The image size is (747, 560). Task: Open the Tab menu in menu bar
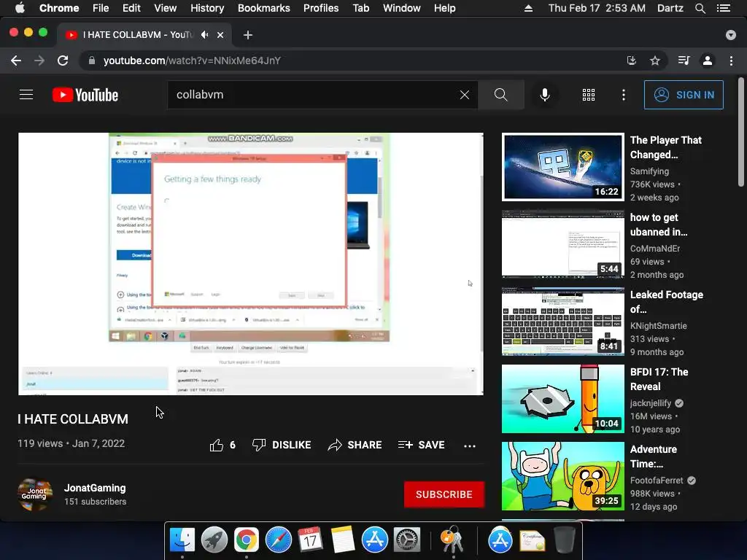tap(360, 8)
